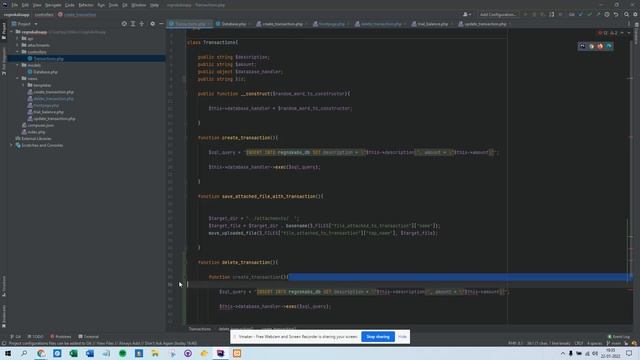Image resolution: width=640 pixels, height=360 pixels.
Task: Open the Window menu
Action: (x=138, y=5)
